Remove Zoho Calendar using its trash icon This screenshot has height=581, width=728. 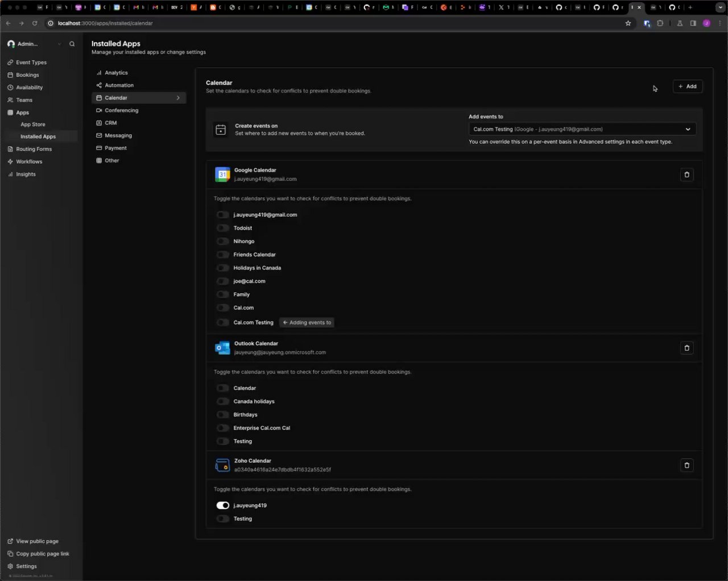(x=686, y=466)
